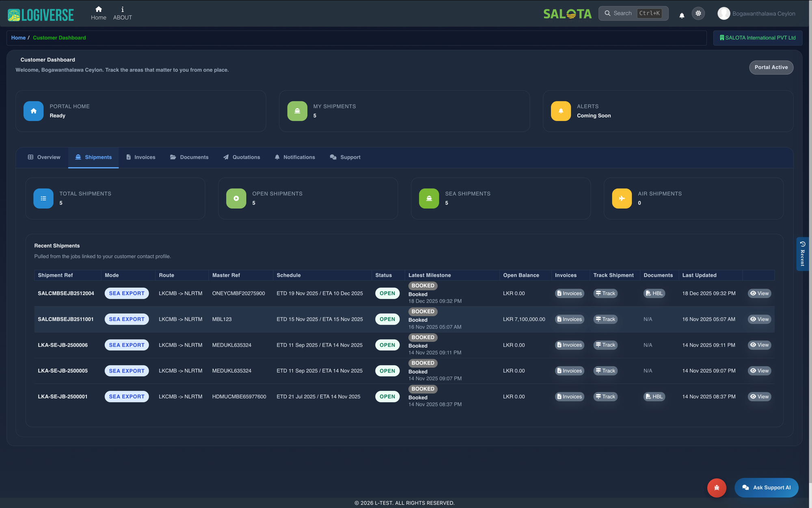Expand the Recent side panel tab
The width and height of the screenshot is (812, 508).
(802, 254)
